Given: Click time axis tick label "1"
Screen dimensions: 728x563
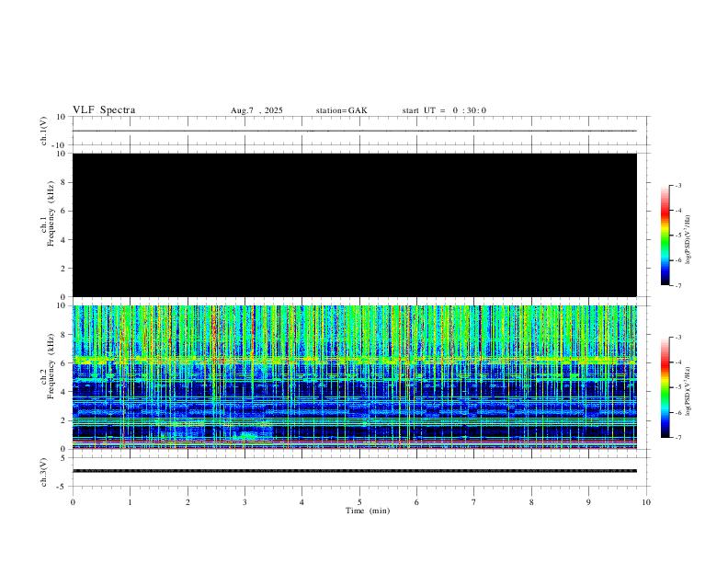Looking at the screenshot, I should click(x=130, y=502).
